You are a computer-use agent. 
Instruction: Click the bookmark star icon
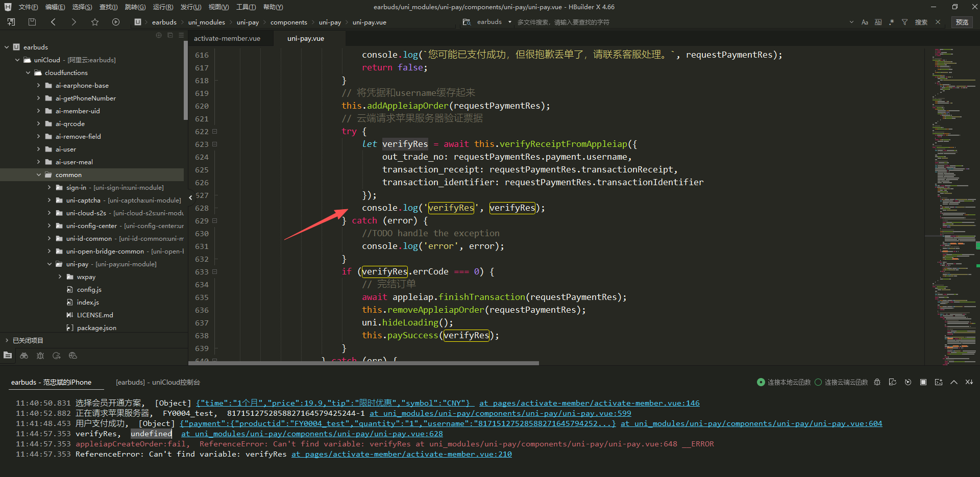pyautogui.click(x=95, y=22)
